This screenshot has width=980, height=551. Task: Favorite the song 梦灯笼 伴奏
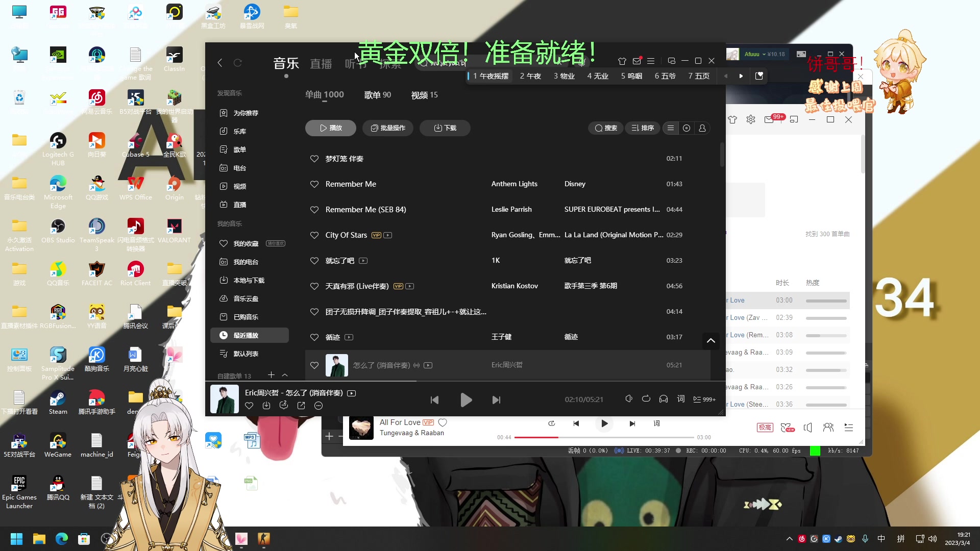click(314, 159)
